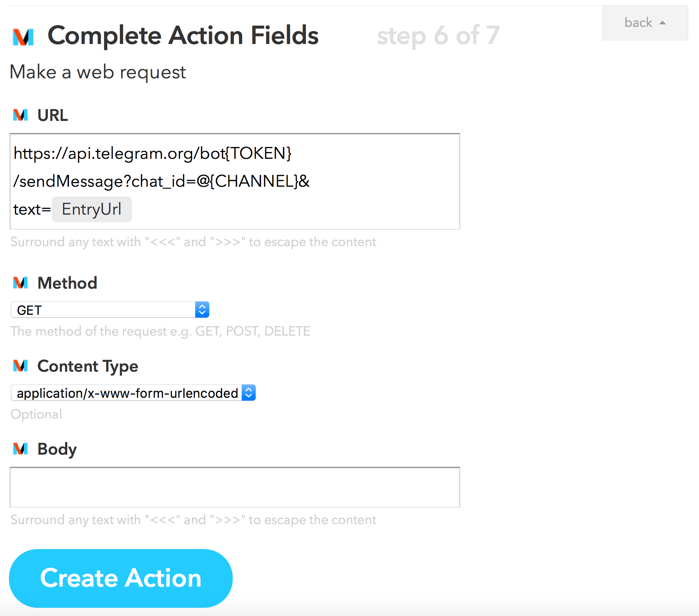Viewport: 699px width, 616px height.
Task: Click inside the empty Body text area
Action: [235, 487]
